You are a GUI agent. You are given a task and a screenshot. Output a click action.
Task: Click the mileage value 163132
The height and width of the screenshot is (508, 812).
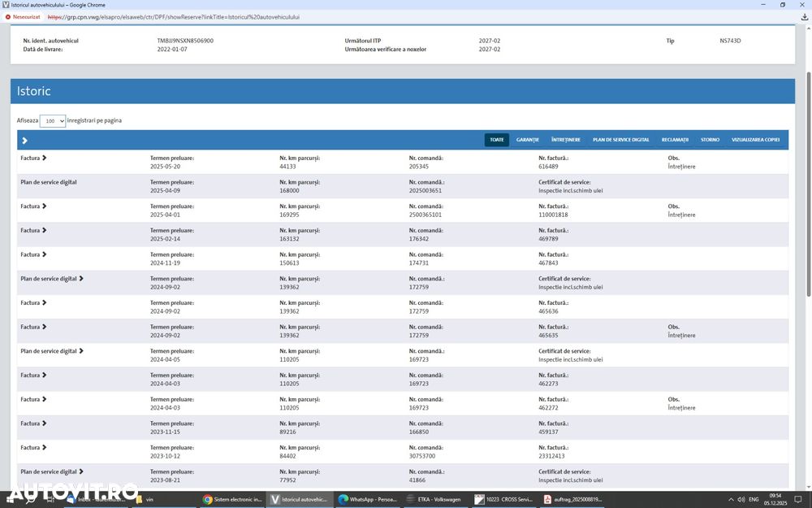(290, 239)
